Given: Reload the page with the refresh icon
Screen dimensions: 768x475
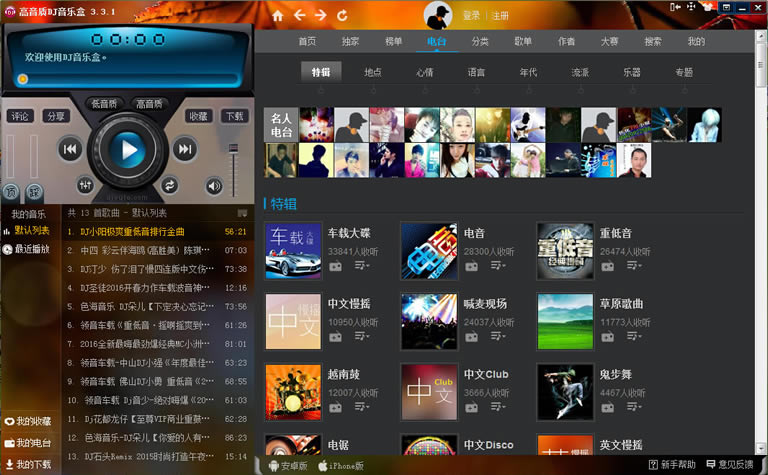Looking at the screenshot, I should point(342,16).
